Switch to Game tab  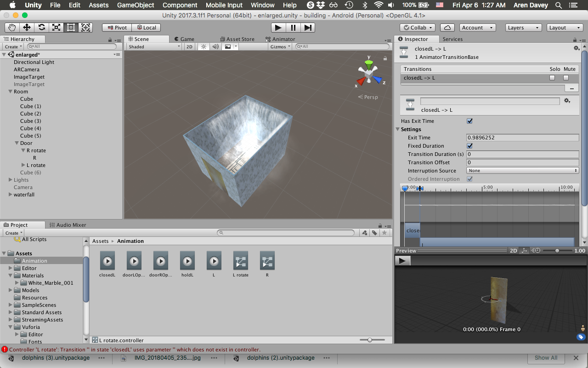184,39
